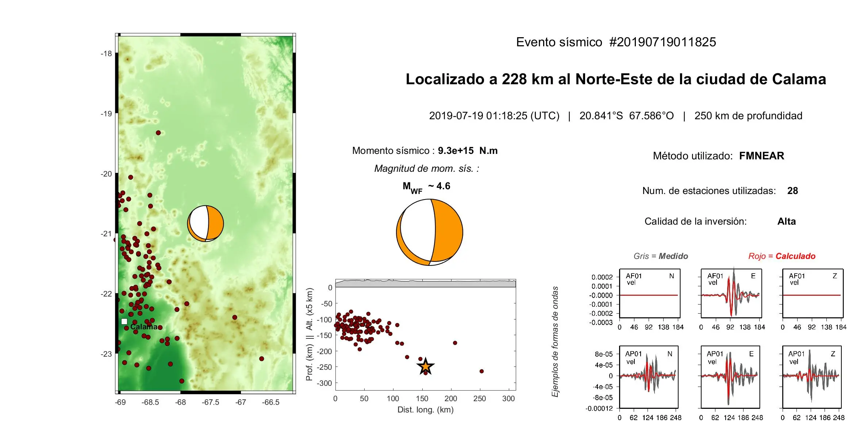
Task: Click the 'Método utilizado:' label
Action: [x=692, y=156]
